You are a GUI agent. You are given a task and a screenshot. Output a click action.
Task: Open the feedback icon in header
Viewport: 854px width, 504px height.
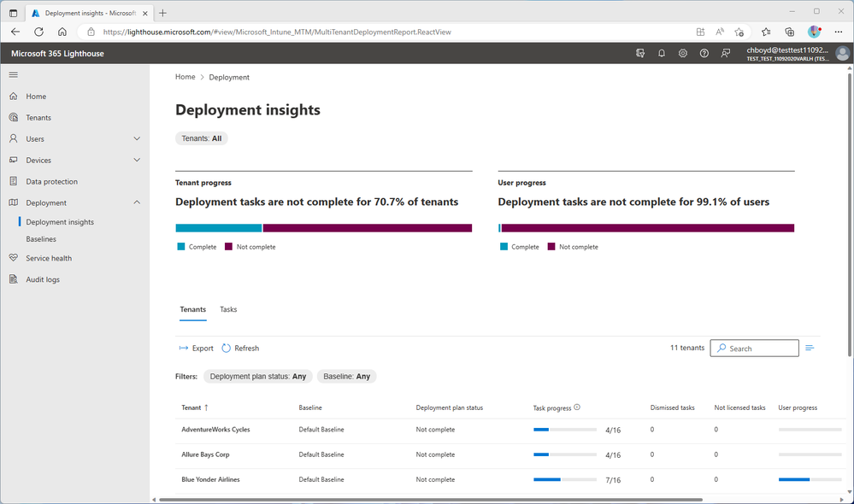point(726,53)
